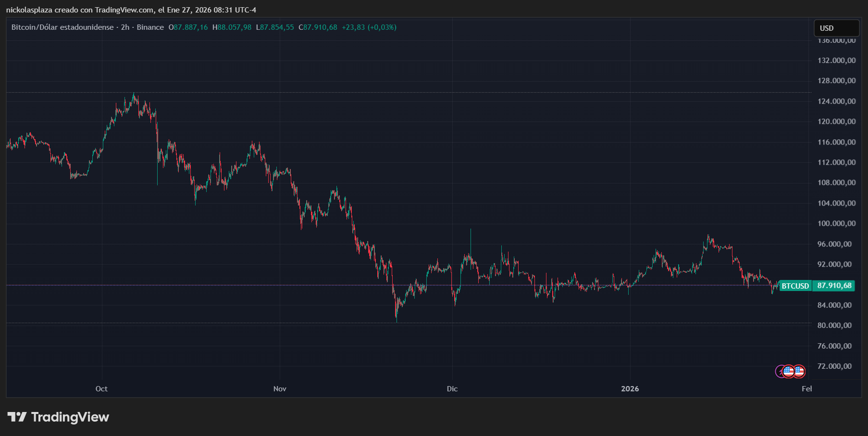The width and height of the screenshot is (868, 436).
Task: Click the high value H88.057,98 in legend
Action: click(232, 27)
